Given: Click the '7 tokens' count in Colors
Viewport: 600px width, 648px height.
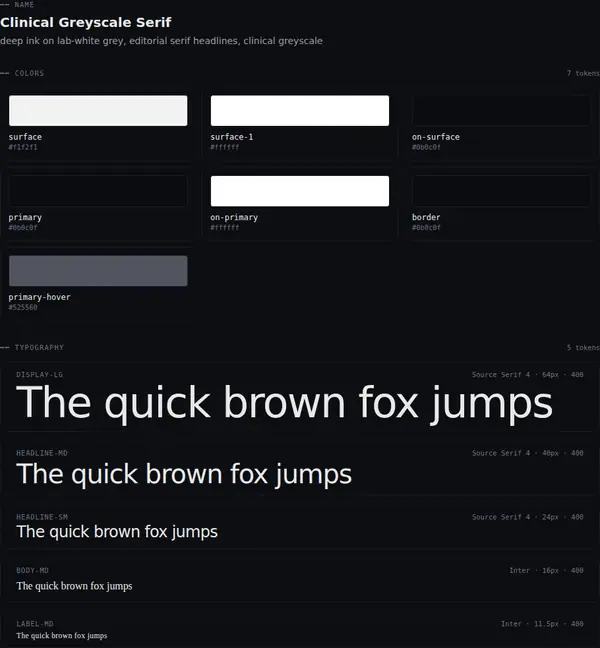Looking at the screenshot, I should [583, 73].
